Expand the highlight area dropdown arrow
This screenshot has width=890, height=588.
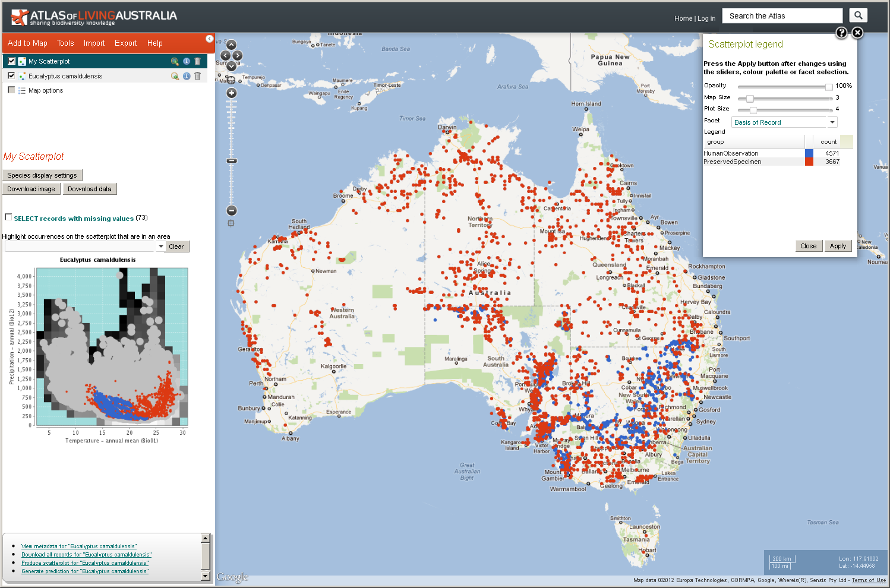[x=160, y=246]
